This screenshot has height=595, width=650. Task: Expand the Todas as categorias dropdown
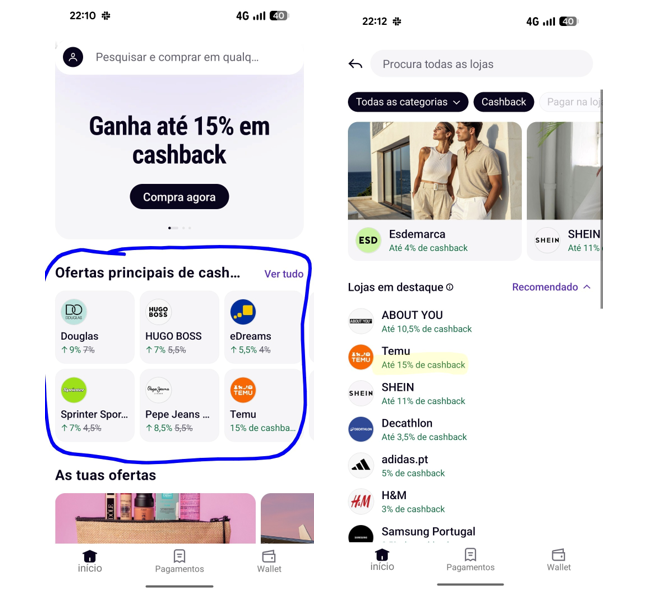[x=408, y=102]
